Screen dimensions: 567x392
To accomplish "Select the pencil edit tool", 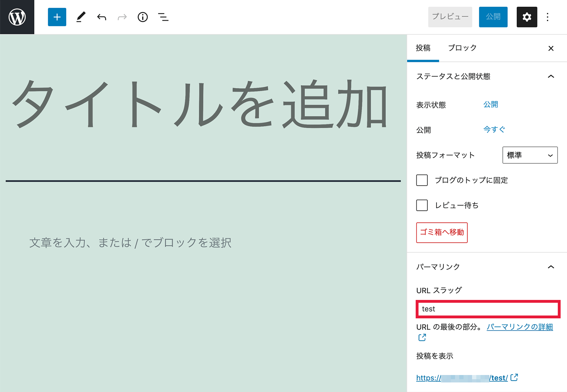I will pos(81,17).
